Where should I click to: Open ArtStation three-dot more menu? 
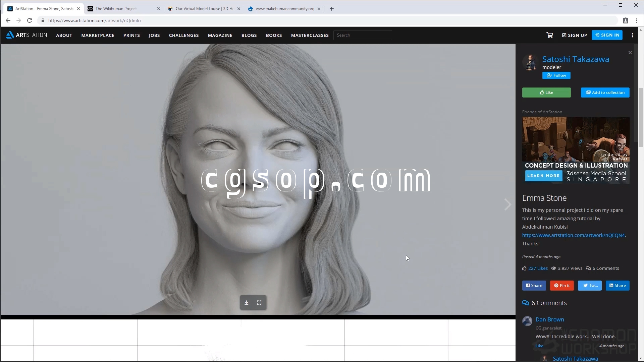click(x=632, y=35)
